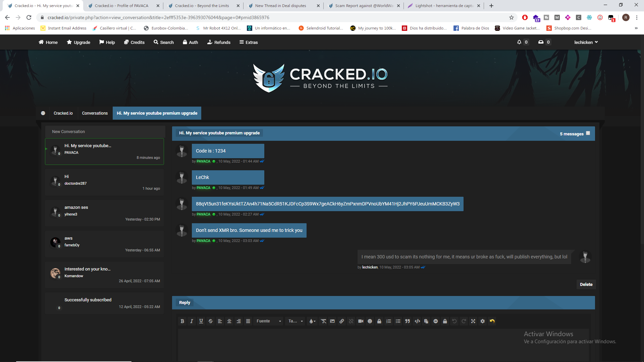Click the blockquote formatting icon
Screen dimensions: 644x362
click(407, 321)
